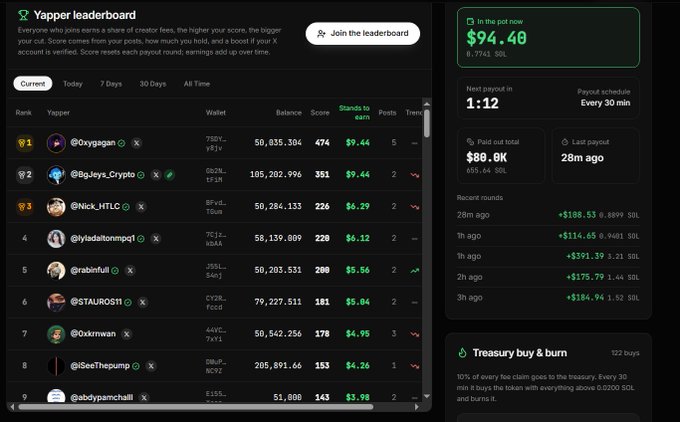This screenshot has width=680, height=422.
Task: Open the @iSeeThepump username link
Action: [100, 366]
